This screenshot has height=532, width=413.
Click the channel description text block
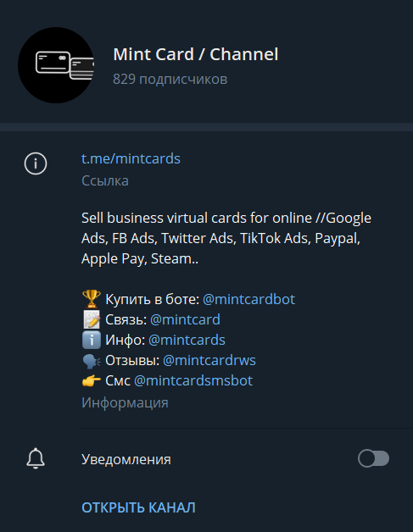[226, 238]
